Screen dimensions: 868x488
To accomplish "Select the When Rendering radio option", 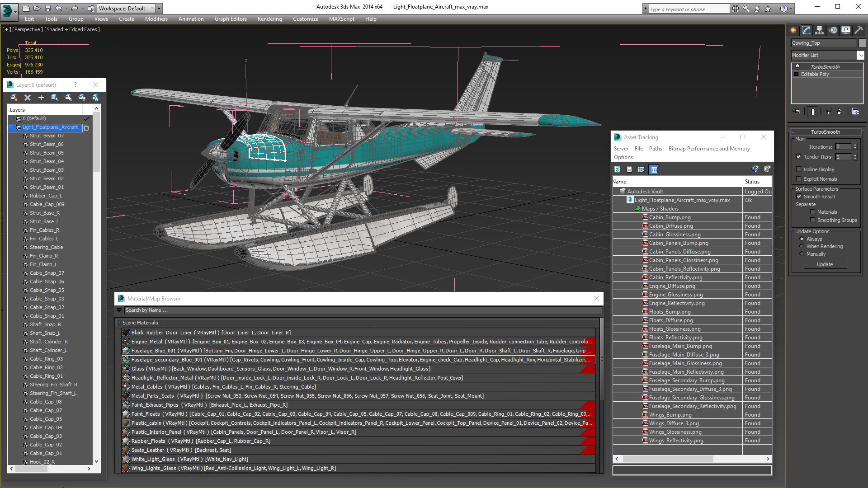I will pos(802,246).
